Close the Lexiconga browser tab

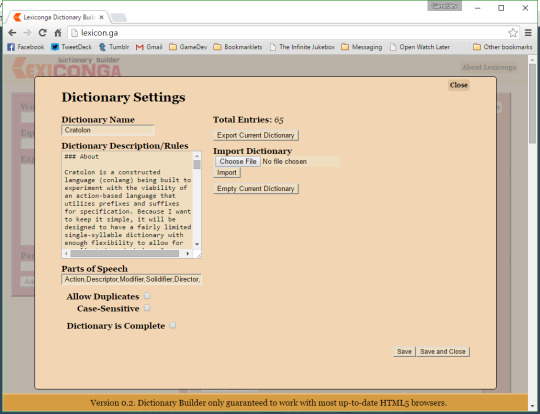pyautogui.click(x=102, y=17)
